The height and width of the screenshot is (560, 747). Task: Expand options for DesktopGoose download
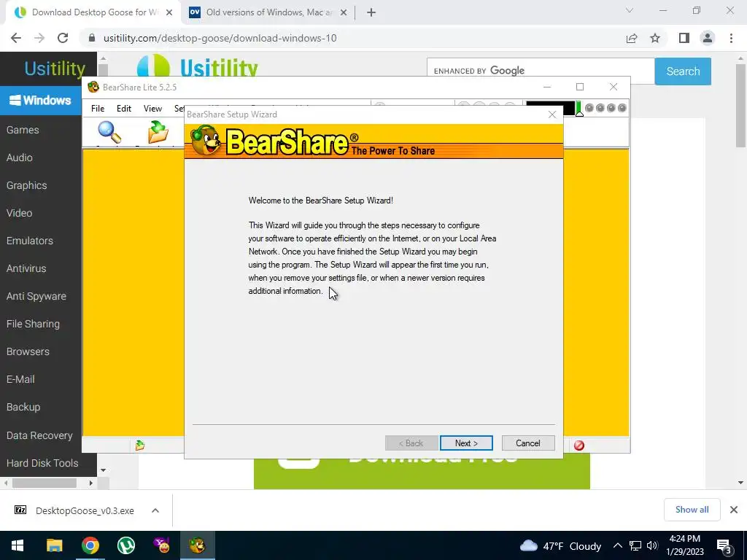pyautogui.click(x=155, y=510)
